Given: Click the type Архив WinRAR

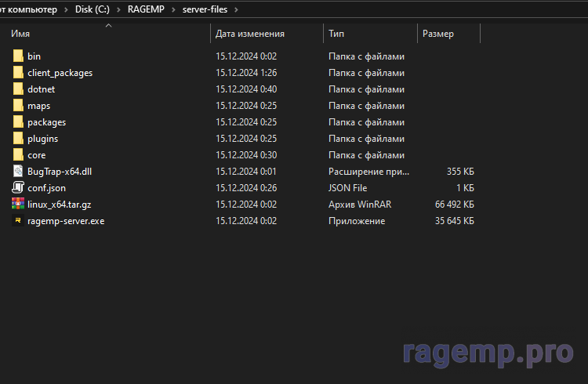Looking at the screenshot, I should [x=360, y=205].
